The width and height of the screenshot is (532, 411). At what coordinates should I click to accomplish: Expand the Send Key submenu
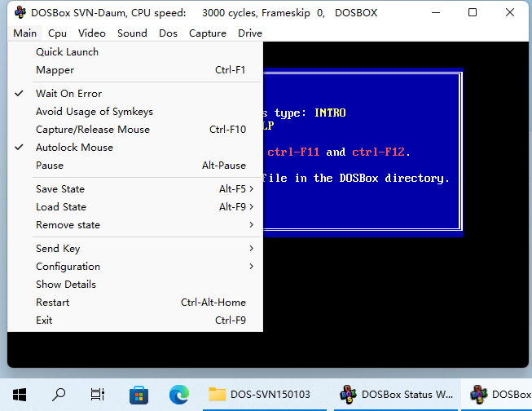point(135,248)
